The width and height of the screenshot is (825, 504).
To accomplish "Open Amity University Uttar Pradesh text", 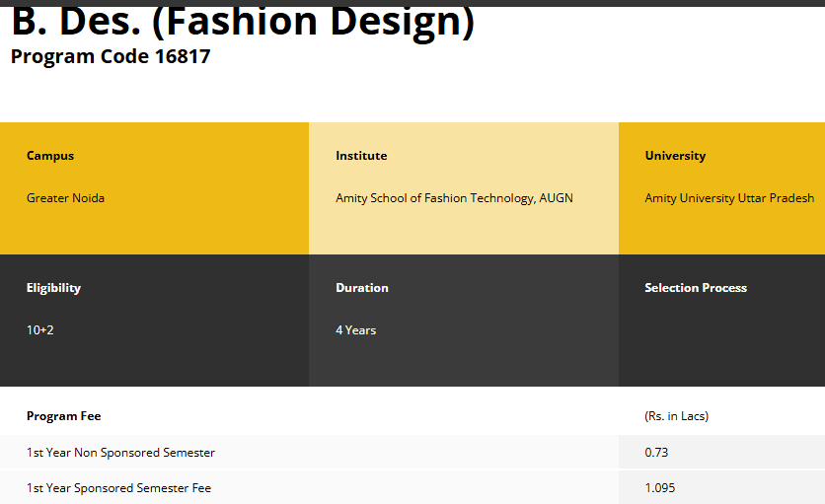I will [729, 198].
